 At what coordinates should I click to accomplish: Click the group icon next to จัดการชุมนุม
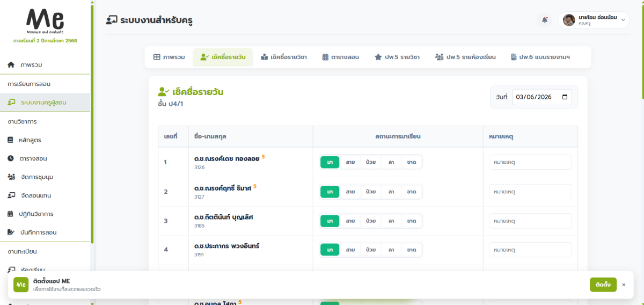pos(11,177)
